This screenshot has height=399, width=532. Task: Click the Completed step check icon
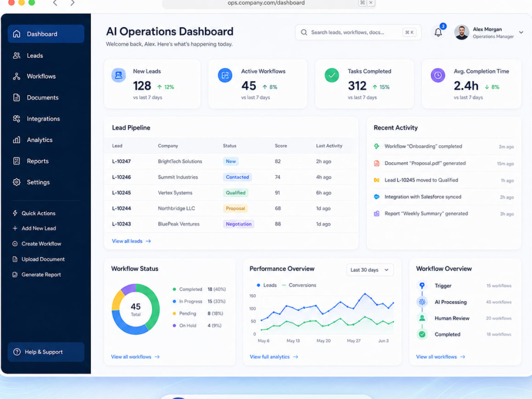(422, 334)
